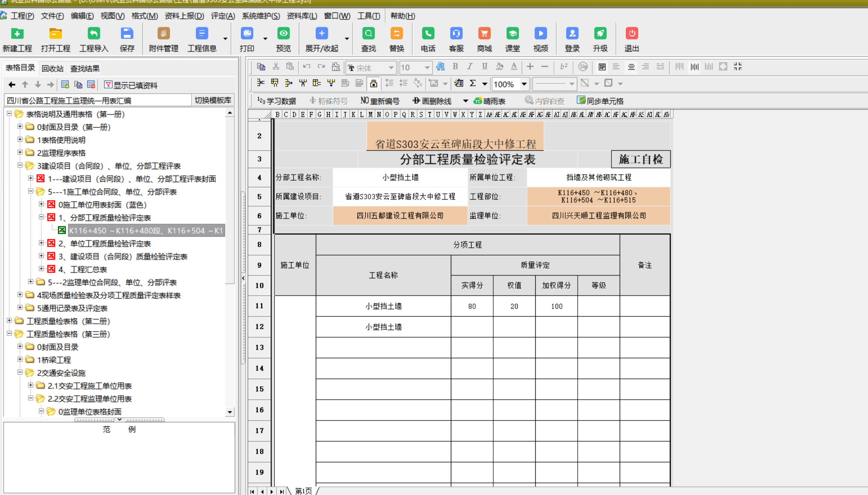868x495 pixels.
Task: Open 工程信息 project info
Action: click(x=202, y=39)
